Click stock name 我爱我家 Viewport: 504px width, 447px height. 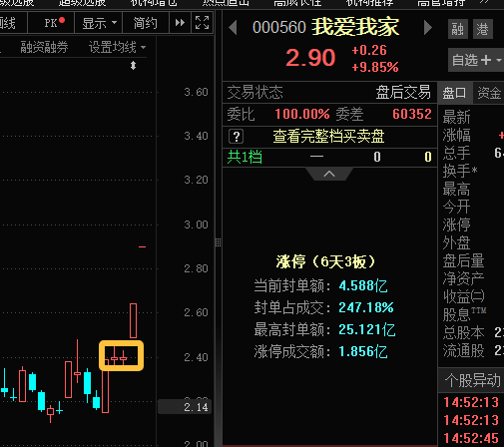click(355, 27)
